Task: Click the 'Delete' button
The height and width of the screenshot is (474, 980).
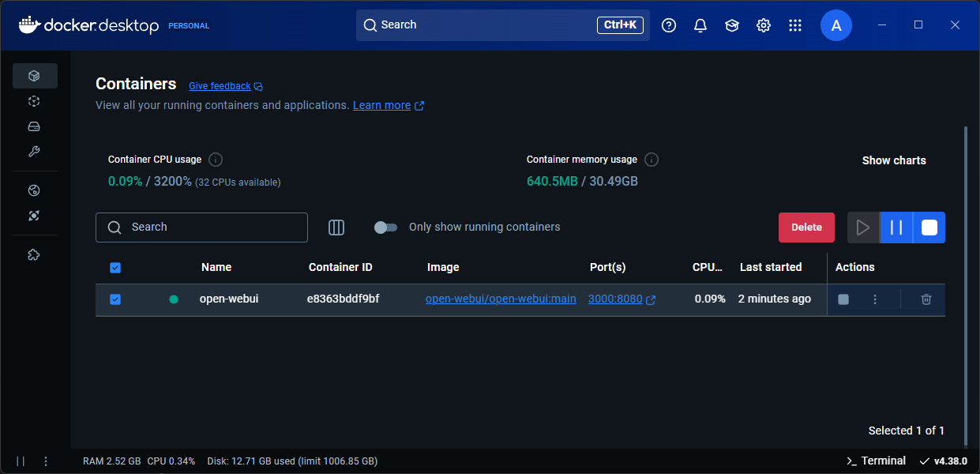Action: coord(806,228)
